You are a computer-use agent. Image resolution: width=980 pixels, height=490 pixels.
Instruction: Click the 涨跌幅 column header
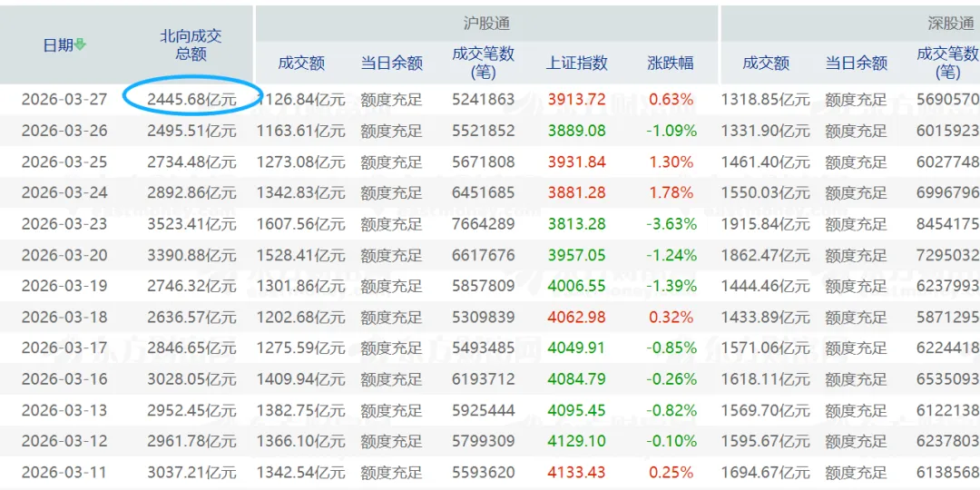671,63
